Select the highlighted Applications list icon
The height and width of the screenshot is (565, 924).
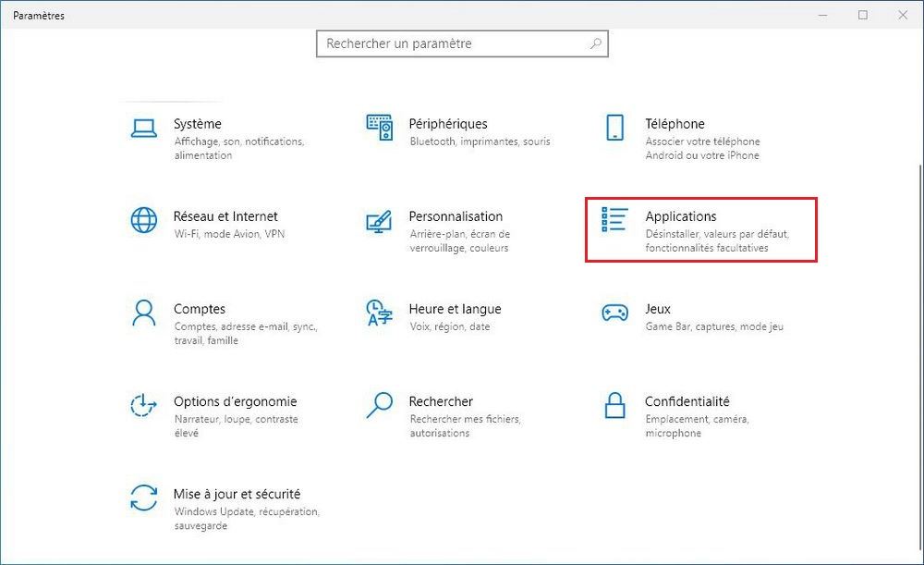[614, 220]
